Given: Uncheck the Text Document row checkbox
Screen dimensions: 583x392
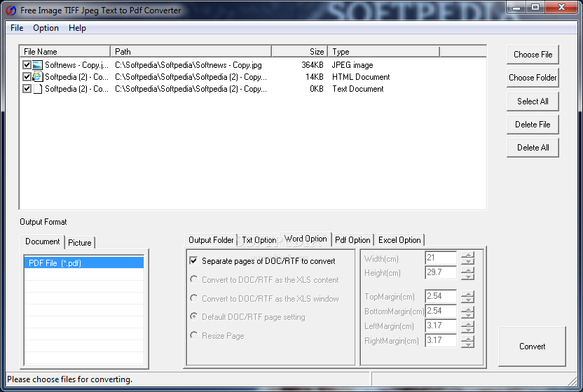Looking at the screenshot, I should [27, 89].
